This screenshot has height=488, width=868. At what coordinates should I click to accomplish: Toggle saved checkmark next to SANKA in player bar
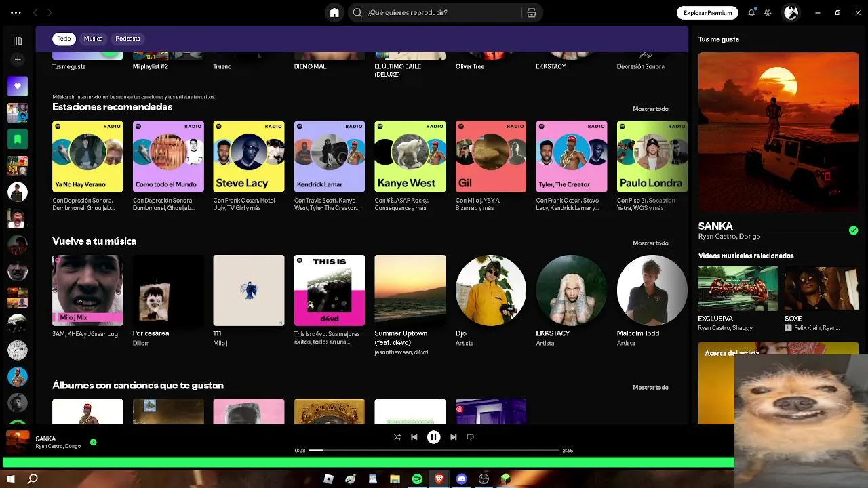[94, 442]
